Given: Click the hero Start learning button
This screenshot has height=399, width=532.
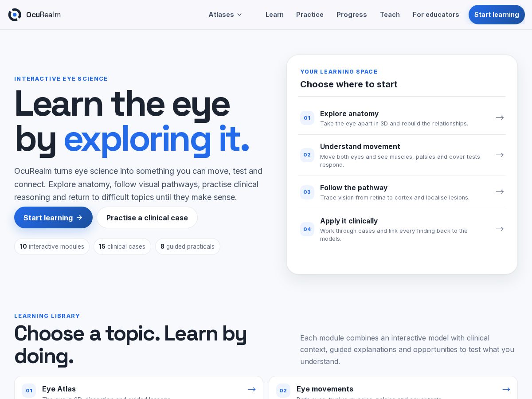Looking at the screenshot, I should coord(53,218).
